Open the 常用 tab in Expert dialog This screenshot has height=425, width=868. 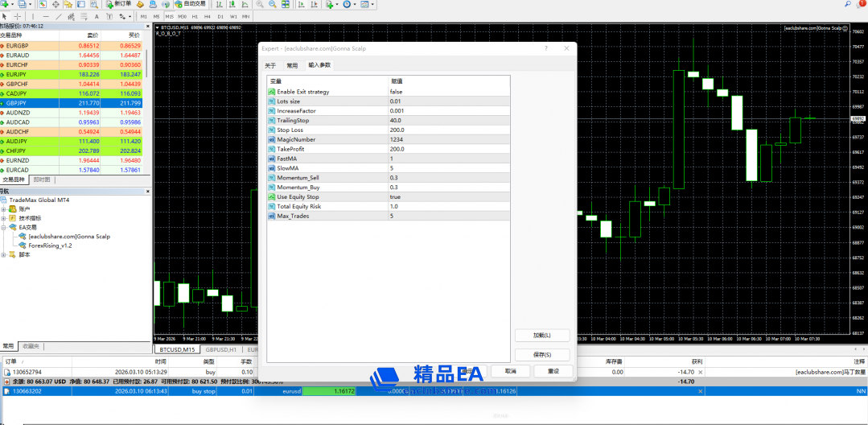point(292,65)
